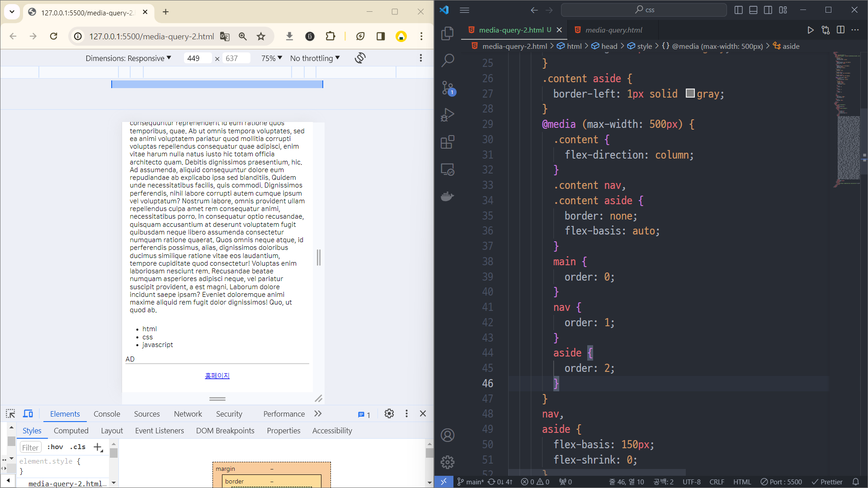Open Run and Debug view

pos(447,115)
